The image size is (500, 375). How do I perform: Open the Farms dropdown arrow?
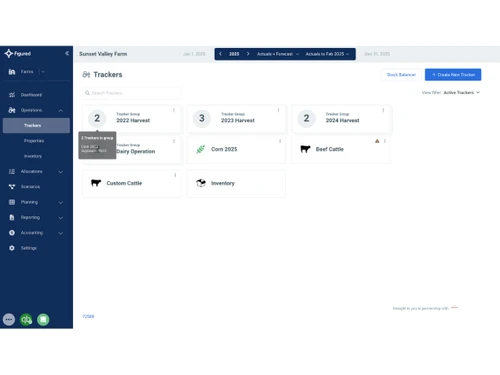coord(43,72)
